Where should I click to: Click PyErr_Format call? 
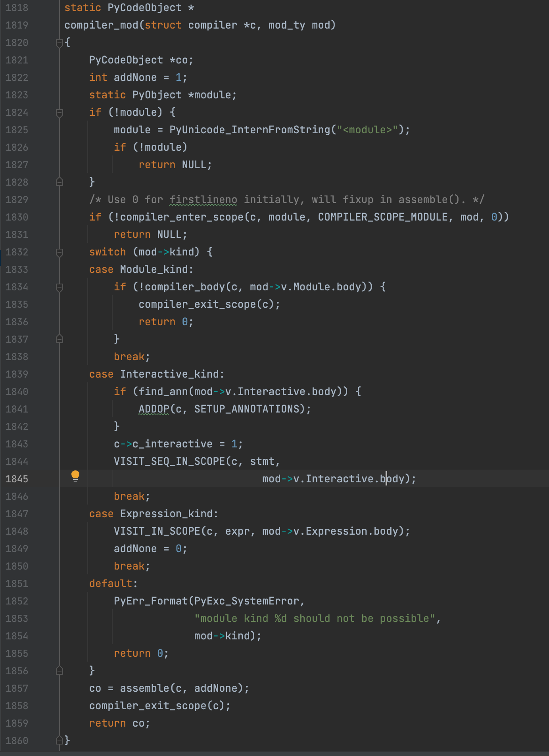(x=151, y=601)
